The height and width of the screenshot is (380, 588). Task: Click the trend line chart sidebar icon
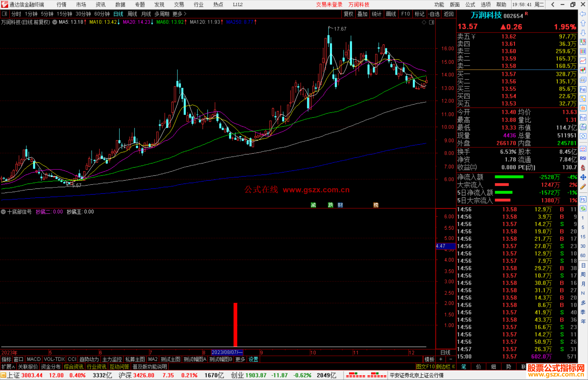click(583, 61)
